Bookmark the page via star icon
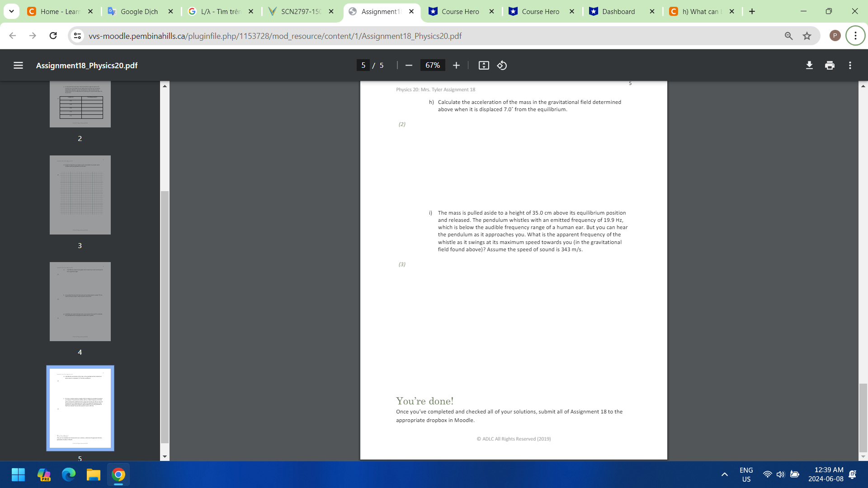The width and height of the screenshot is (868, 488). click(x=807, y=36)
